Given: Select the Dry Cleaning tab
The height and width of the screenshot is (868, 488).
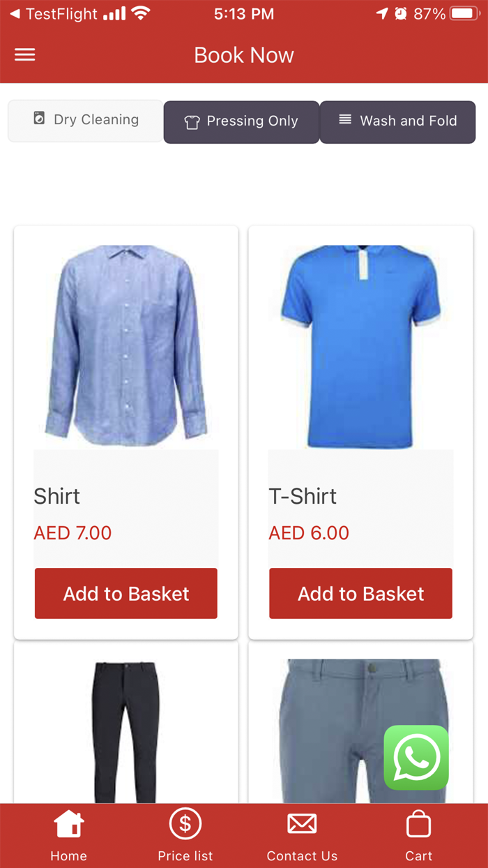Looking at the screenshot, I should 86,121.
